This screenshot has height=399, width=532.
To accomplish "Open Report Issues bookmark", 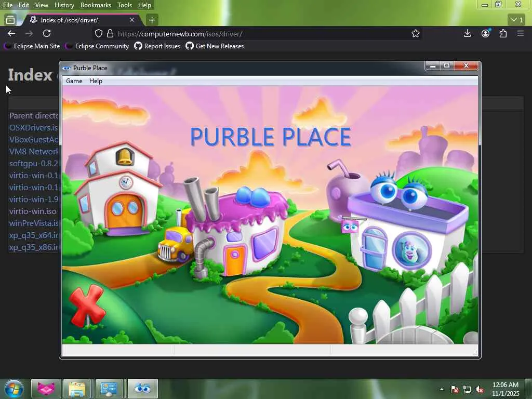I will pyautogui.click(x=157, y=46).
